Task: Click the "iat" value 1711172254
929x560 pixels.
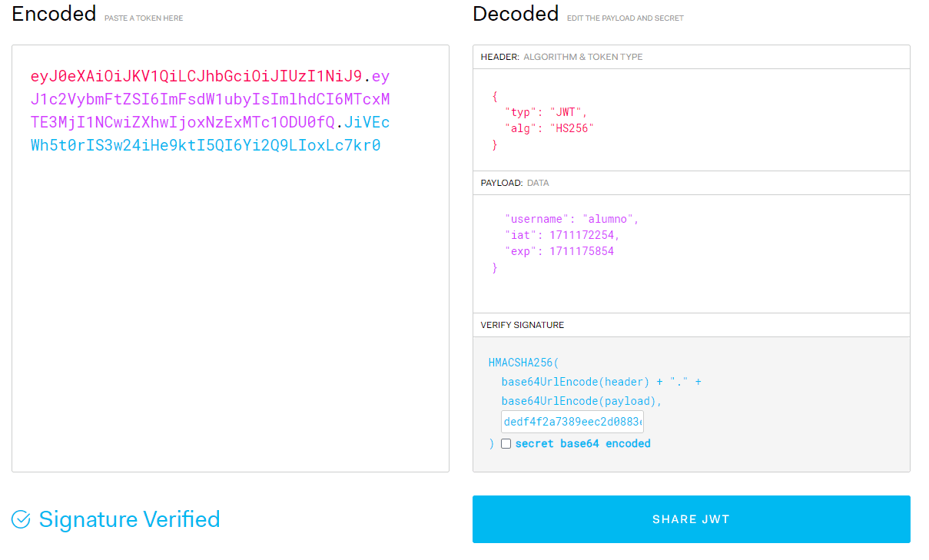Action: pyautogui.click(x=584, y=235)
